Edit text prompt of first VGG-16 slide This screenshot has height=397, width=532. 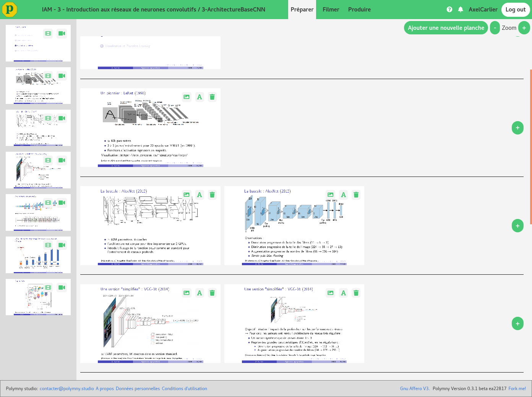[x=199, y=293]
